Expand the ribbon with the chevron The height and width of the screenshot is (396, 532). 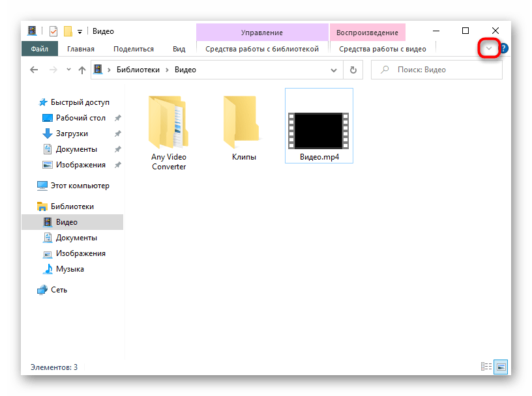pyautogui.click(x=488, y=48)
